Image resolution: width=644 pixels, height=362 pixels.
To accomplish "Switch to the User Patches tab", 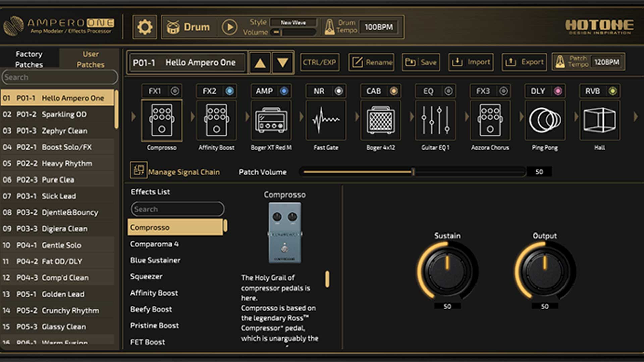I will tap(90, 59).
